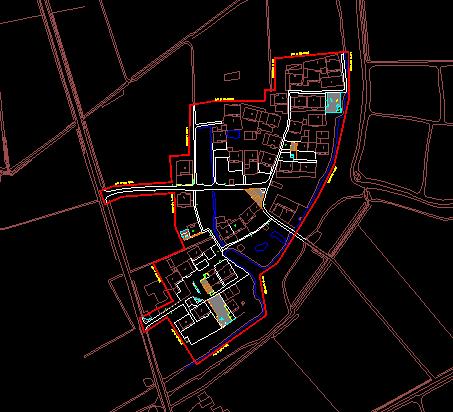The width and height of the screenshot is (453, 412).
Task: Select the yellow label on top edge of red boundary
Action: point(300,53)
